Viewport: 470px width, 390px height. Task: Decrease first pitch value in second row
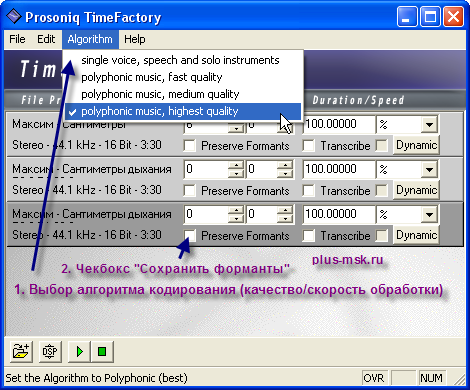(236, 173)
